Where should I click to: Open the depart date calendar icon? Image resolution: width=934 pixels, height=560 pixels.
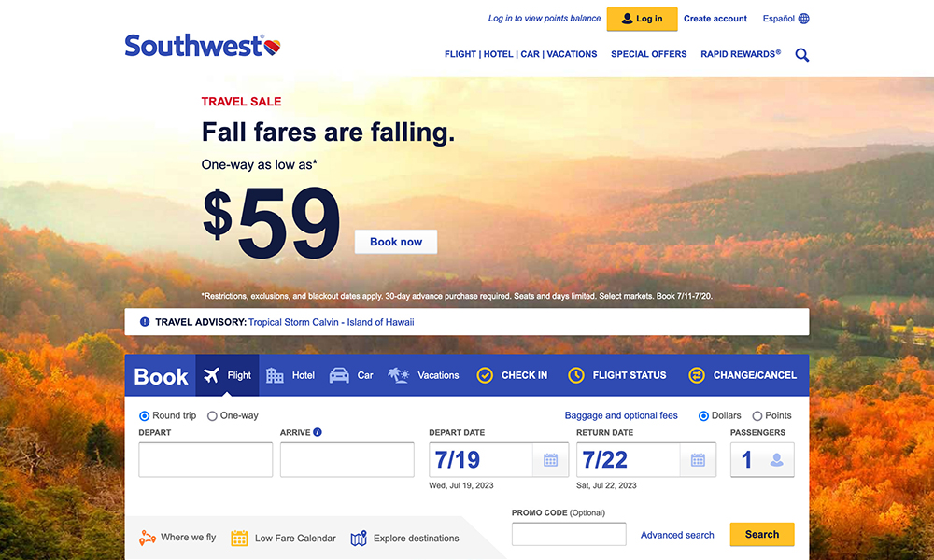[550, 460]
